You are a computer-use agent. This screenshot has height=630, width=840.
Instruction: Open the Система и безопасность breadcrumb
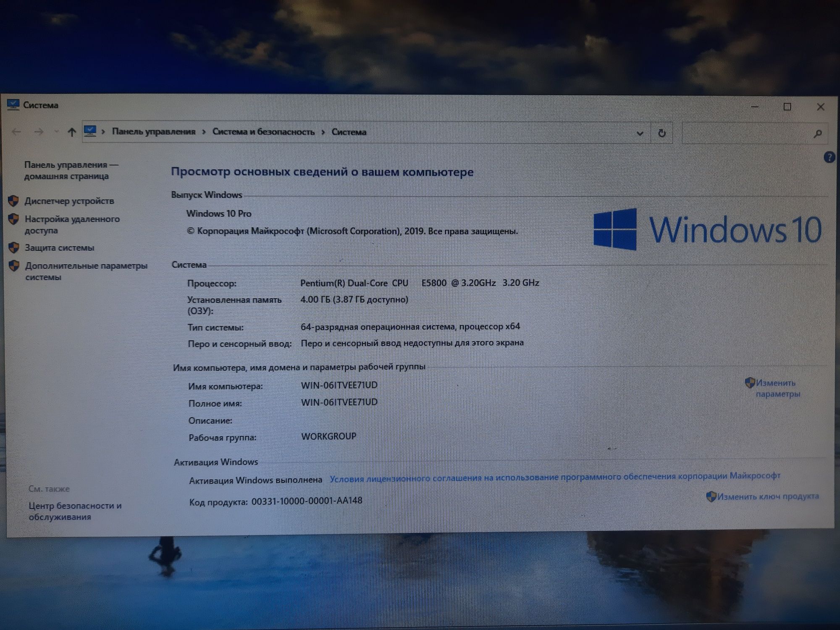point(263,132)
